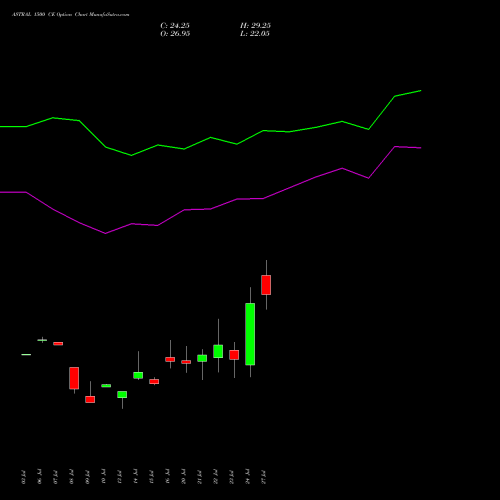Viewport: 500px width, 500px height.
Task: Click the open value "O: 26.95"
Action: (175, 34)
